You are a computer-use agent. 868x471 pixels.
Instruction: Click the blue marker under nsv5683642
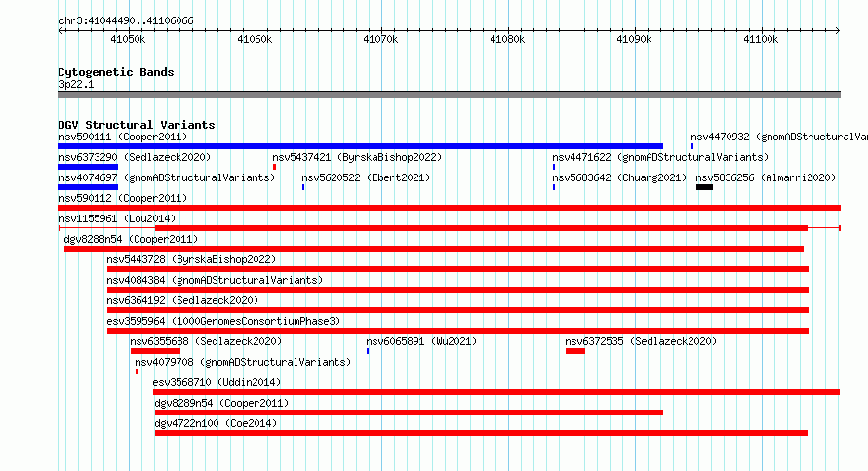(554, 187)
